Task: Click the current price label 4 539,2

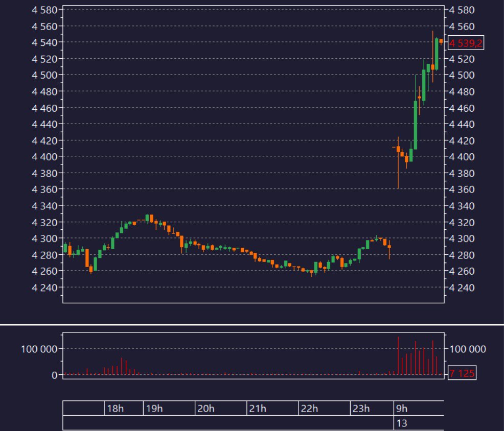Action: [x=466, y=43]
